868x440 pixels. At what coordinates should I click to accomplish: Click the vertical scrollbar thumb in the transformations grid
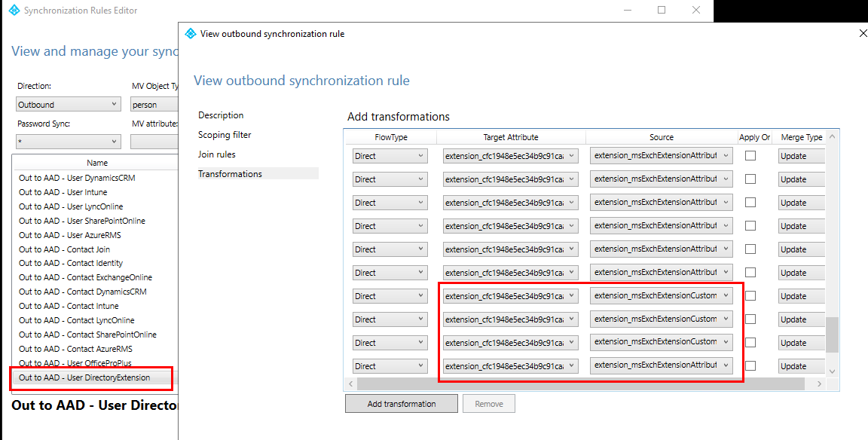pyautogui.click(x=832, y=335)
